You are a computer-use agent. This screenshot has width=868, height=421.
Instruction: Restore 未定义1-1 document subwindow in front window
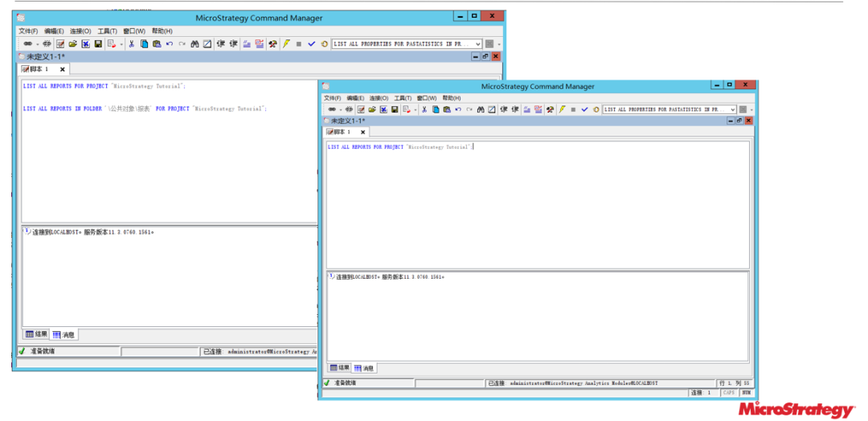click(739, 121)
